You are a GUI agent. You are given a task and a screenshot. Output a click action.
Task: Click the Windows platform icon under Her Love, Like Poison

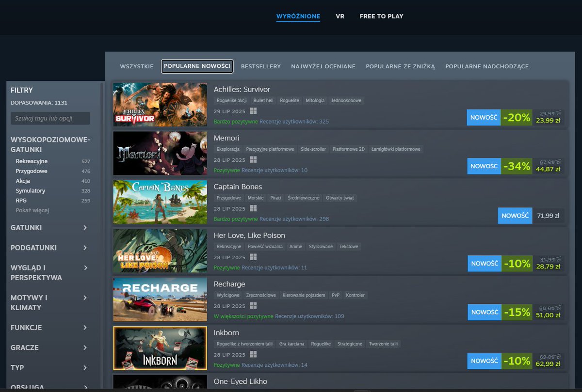click(x=253, y=257)
